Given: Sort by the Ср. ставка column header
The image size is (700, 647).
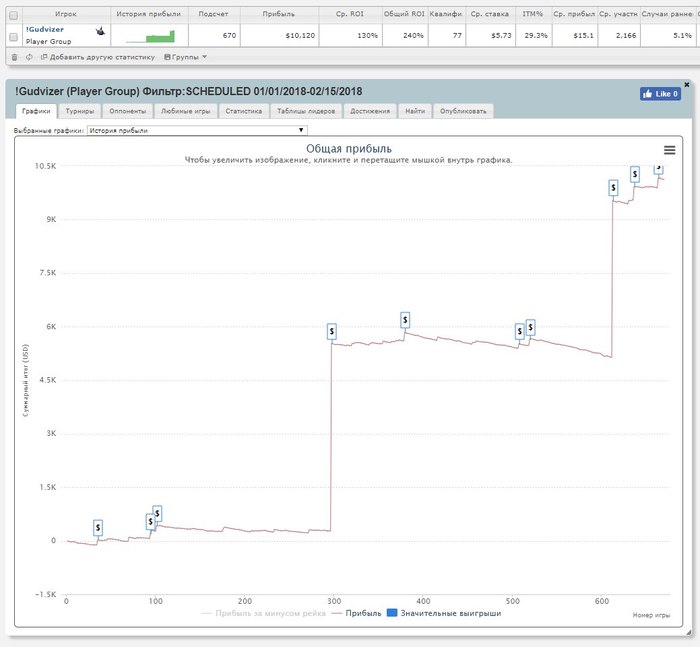Looking at the screenshot, I should pos(490,14).
